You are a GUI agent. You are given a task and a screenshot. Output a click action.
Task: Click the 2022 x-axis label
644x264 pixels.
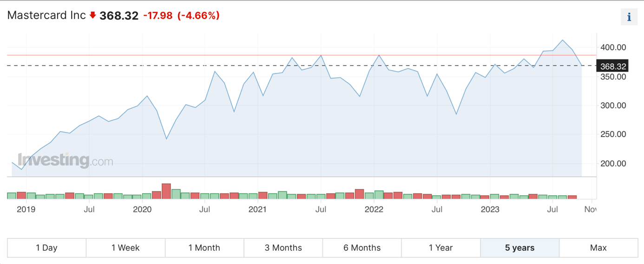(x=374, y=210)
